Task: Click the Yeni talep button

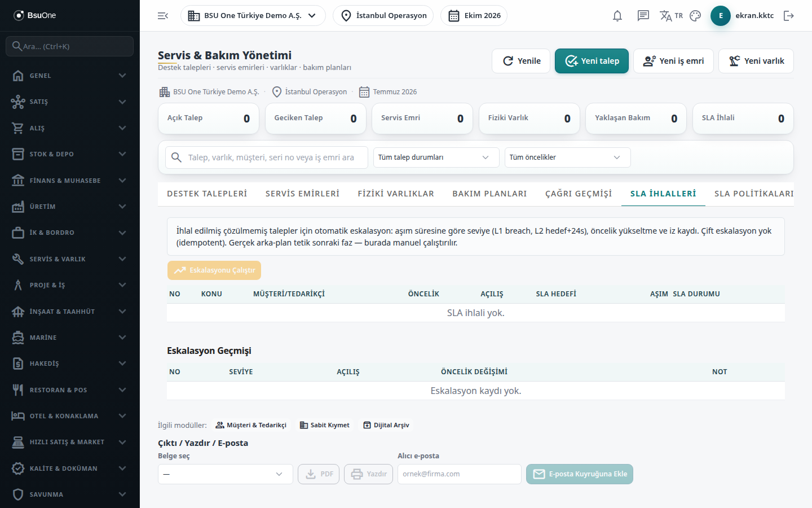Action: (x=592, y=61)
